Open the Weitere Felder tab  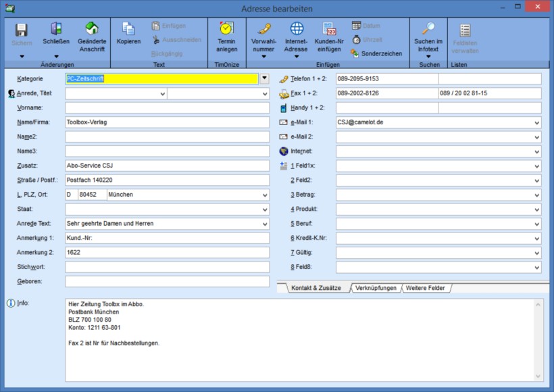(426, 288)
